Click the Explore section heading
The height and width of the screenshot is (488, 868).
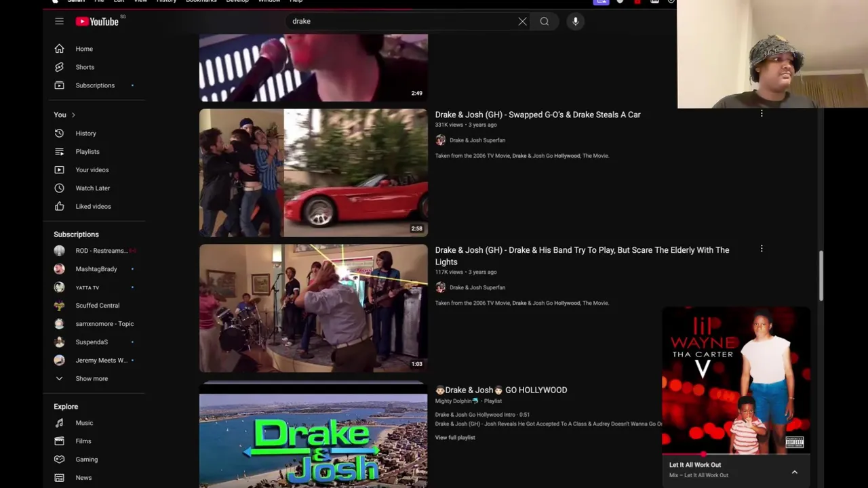(x=66, y=407)
